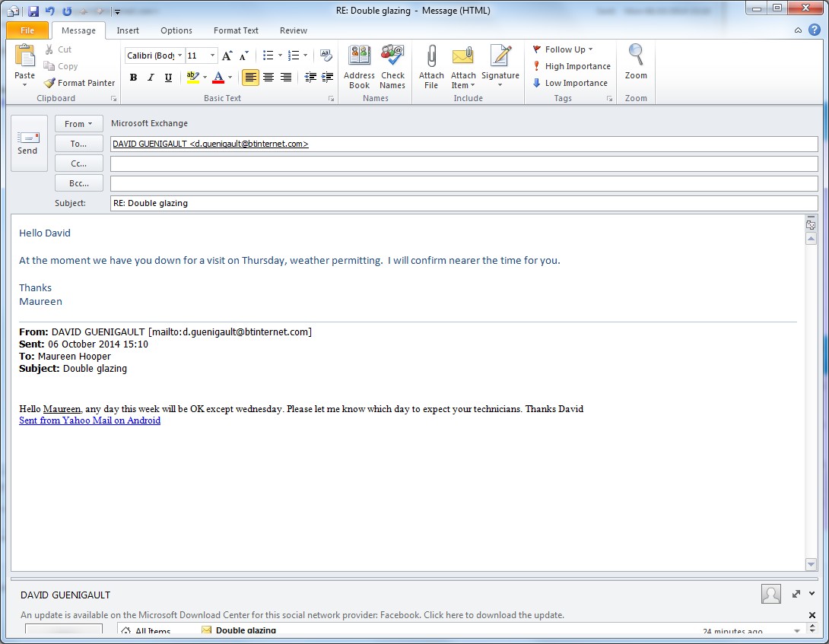Viewport: 829px width, 644px height.
Task: Mark message as High Importance
Action: pos(571,66)
